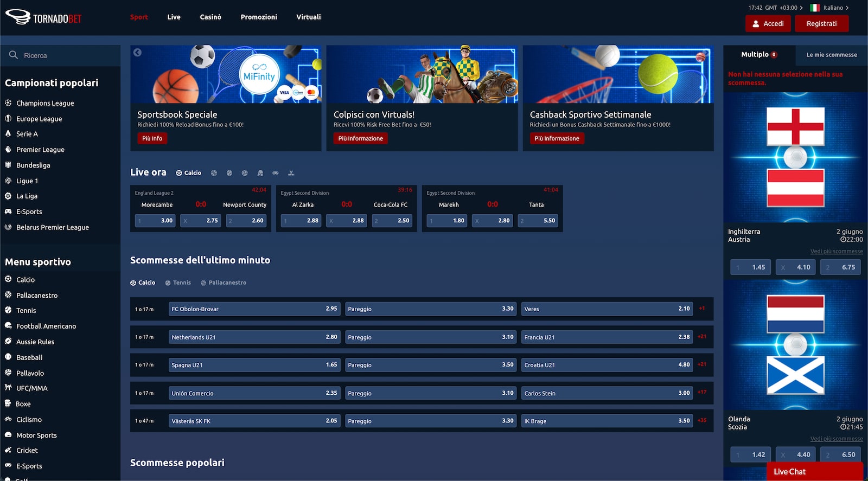Image resolution: width=868 pixels, height=481 pixels.
Task: Expand +35 markets for Västerås SK FK match
Action: pyautogui.click(x=702, y=420)
